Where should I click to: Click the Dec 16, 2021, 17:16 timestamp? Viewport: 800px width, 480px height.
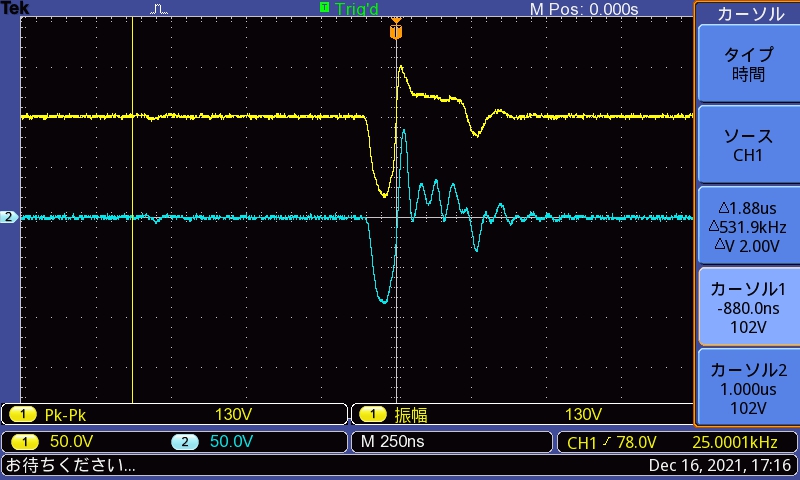(719, 465)
